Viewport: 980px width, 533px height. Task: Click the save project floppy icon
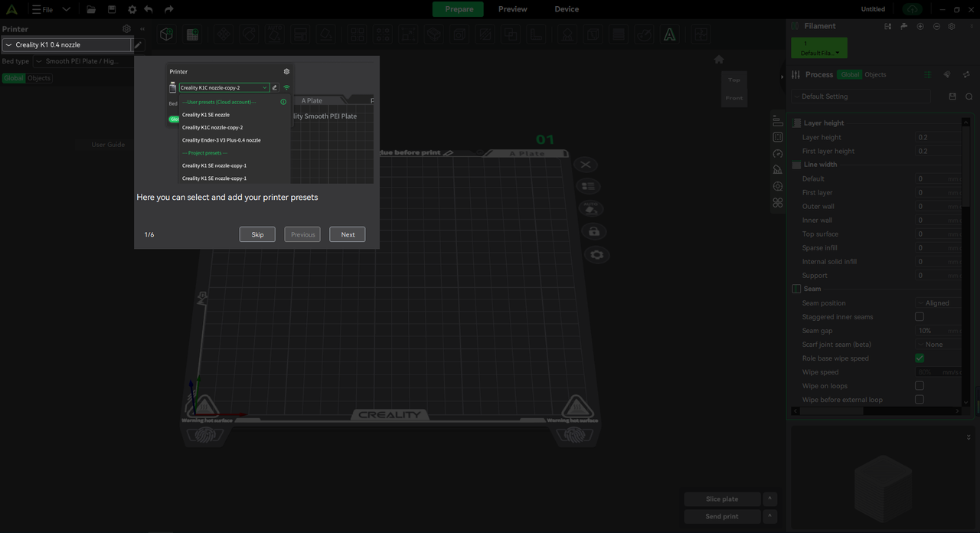tap(112, 9)
